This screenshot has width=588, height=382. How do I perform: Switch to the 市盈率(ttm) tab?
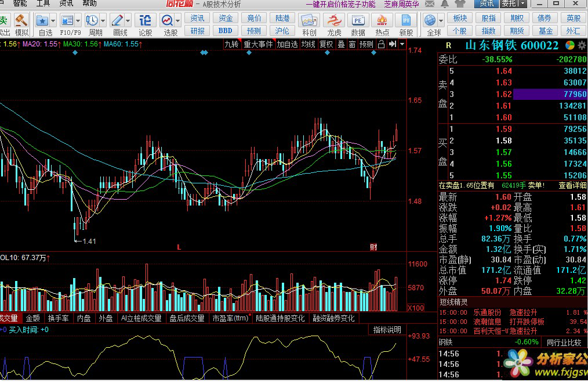230,318
